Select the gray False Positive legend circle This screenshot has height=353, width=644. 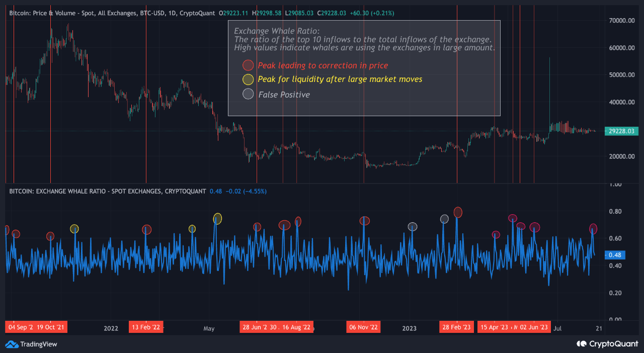[x=248, y=94]
